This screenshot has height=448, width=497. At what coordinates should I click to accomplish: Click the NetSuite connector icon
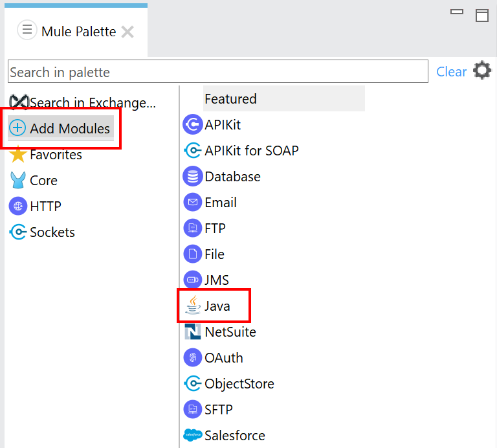coord(193,331)
